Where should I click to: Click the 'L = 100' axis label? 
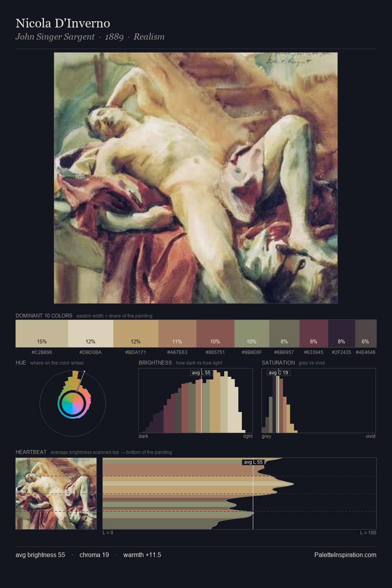tap(368, 533)
